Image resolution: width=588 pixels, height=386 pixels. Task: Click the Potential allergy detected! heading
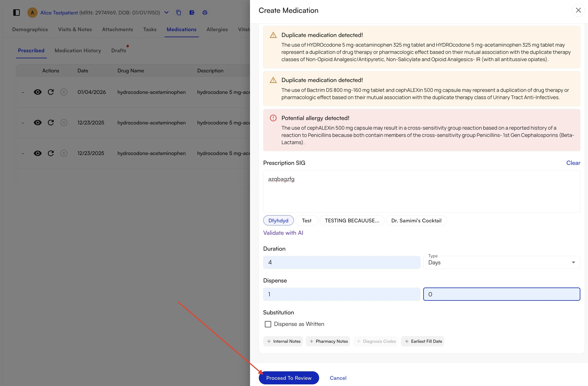click(315, 118)
